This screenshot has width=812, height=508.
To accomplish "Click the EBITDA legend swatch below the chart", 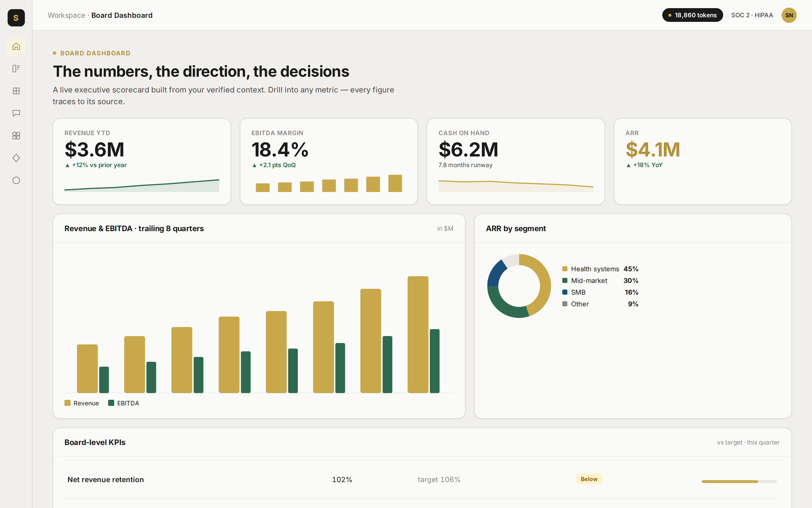I will 111,403.
